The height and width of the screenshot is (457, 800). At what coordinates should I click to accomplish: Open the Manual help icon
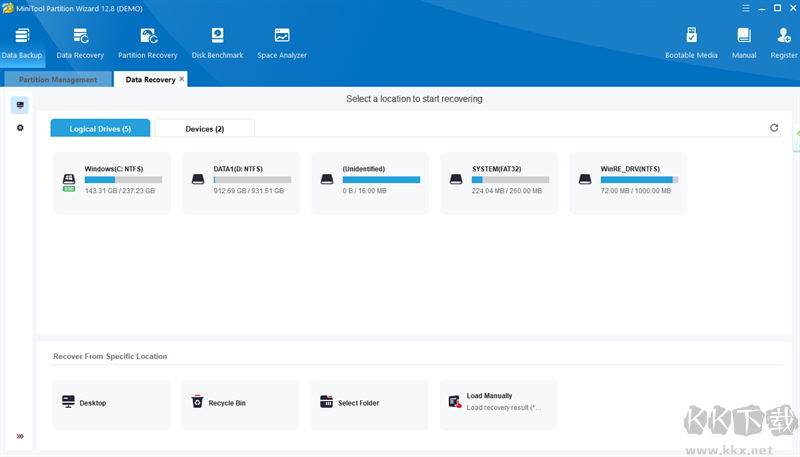coord(743,42)
